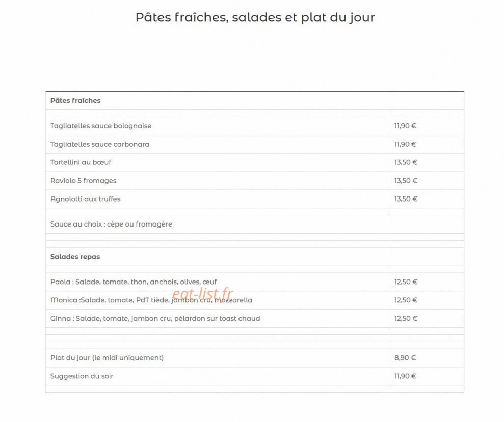Click the Tortellini au bœuf 13,50 € price
The image size is (504, 422).
pos(406,162)
